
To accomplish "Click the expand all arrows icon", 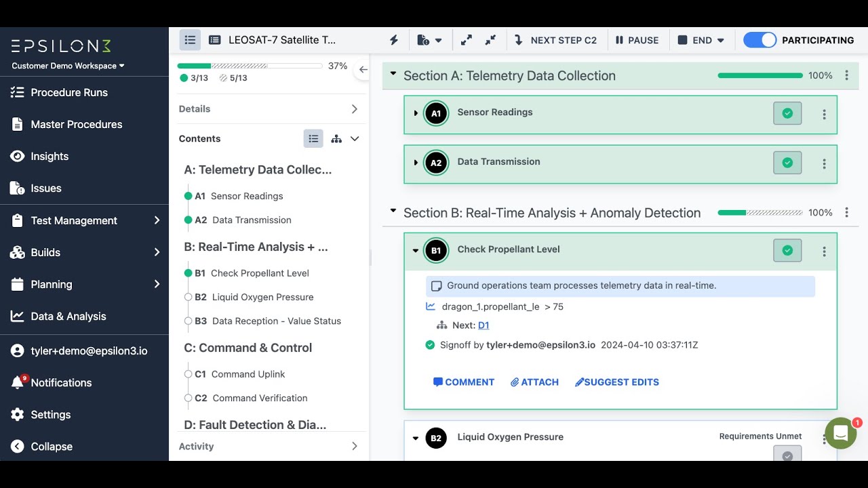I will (x=467, y=40).
